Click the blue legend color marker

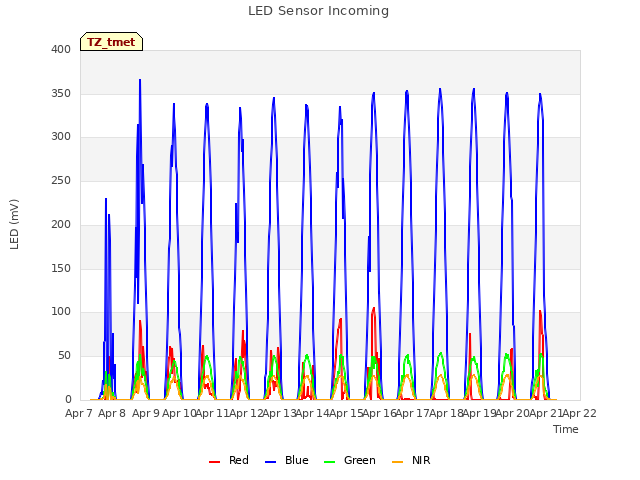271,462
